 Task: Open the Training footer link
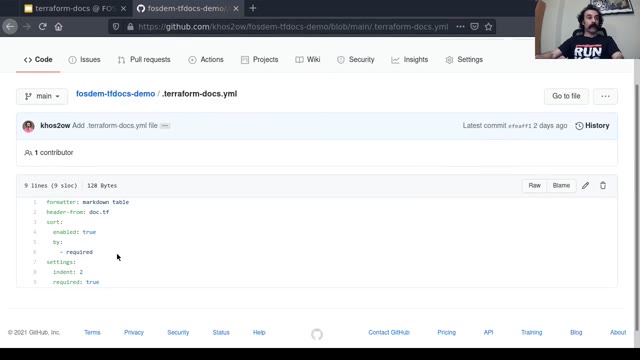point(531,333)
